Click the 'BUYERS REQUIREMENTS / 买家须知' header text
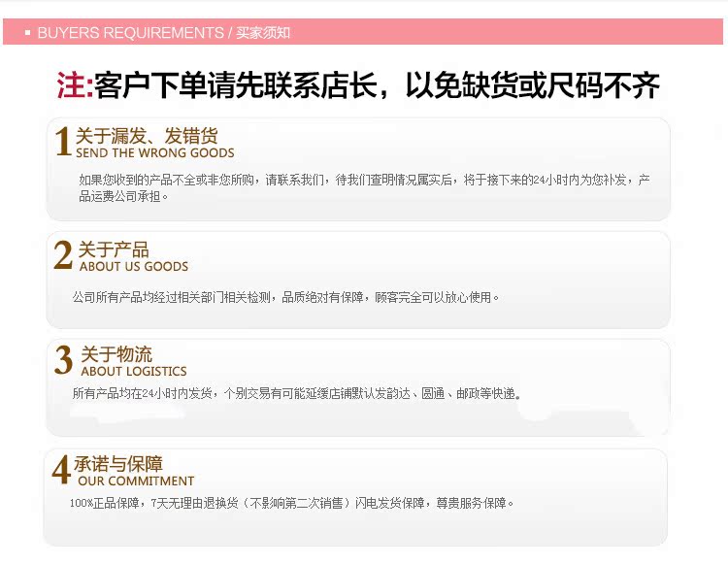The image size is (728, 564). click(163, 32)
